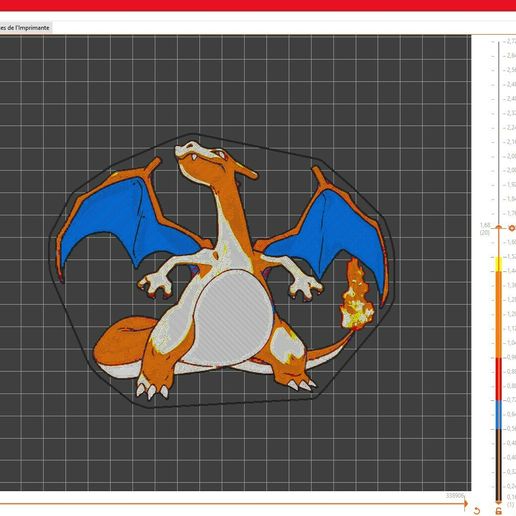516x516 pixels.
Task: Click the 1,68 (20) layer height label
Action: click(485, 229)
